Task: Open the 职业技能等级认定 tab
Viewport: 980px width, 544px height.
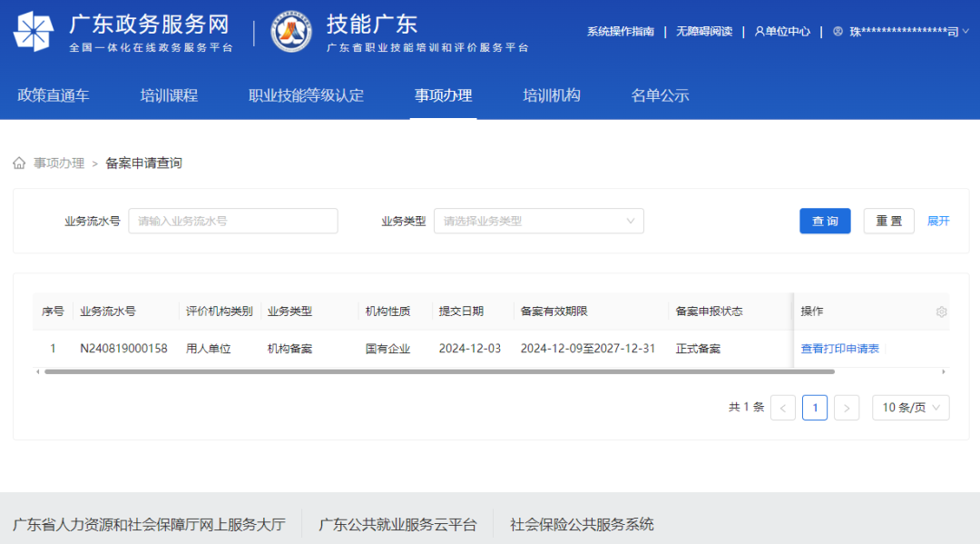Action: [x=306, y=95]
